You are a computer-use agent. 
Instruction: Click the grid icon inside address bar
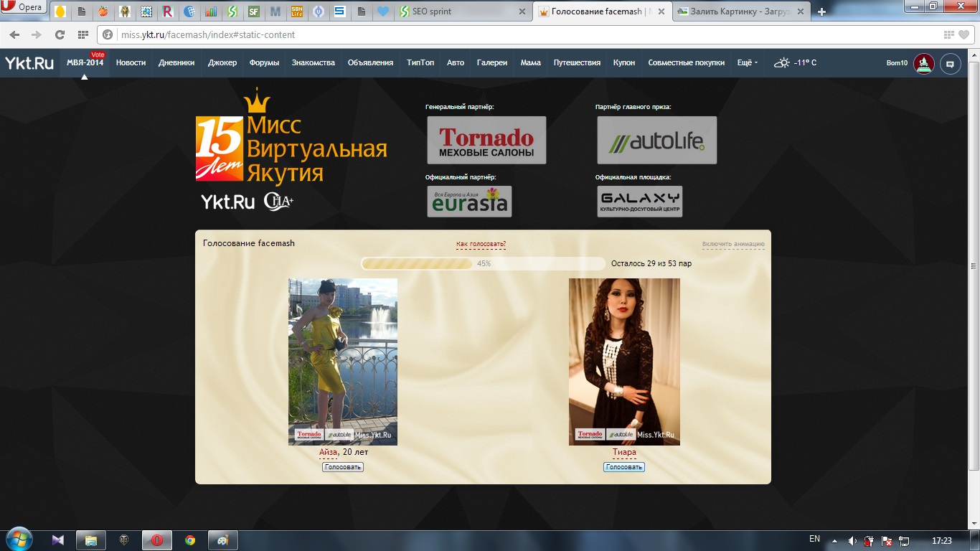(x=949, y=34)
